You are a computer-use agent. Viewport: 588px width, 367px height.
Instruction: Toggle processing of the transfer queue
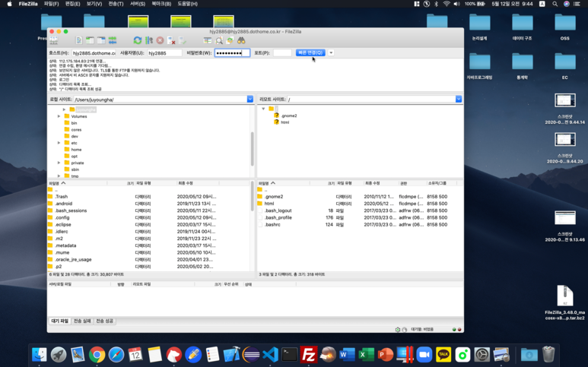click(149, 40)
